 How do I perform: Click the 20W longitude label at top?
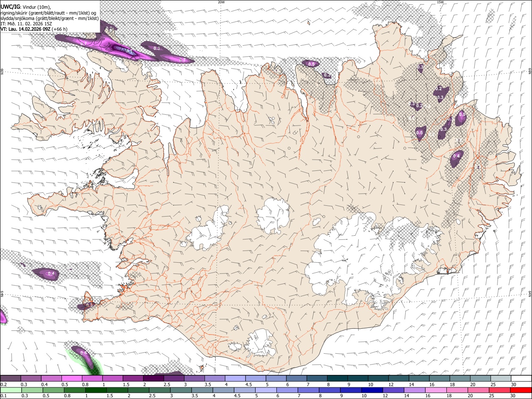(221, 2)
